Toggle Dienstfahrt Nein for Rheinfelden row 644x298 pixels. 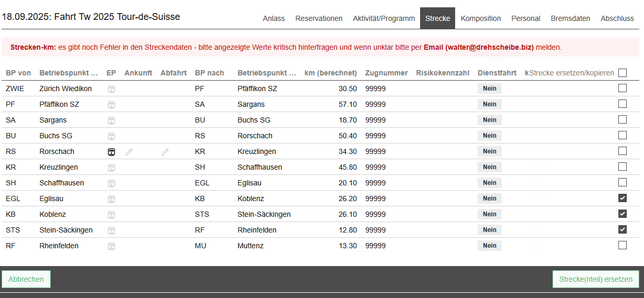(489, 246)
